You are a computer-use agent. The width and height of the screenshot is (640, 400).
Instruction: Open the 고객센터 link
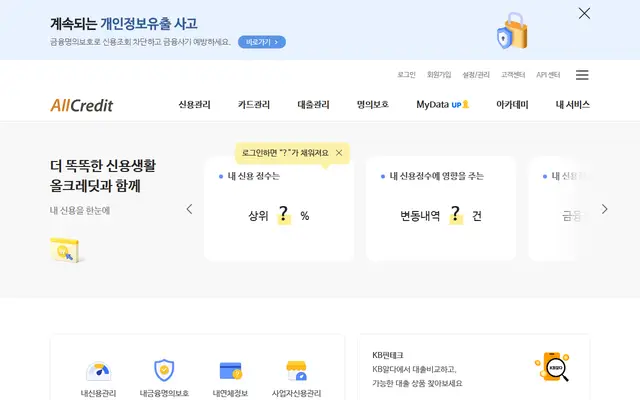point(513,75)
